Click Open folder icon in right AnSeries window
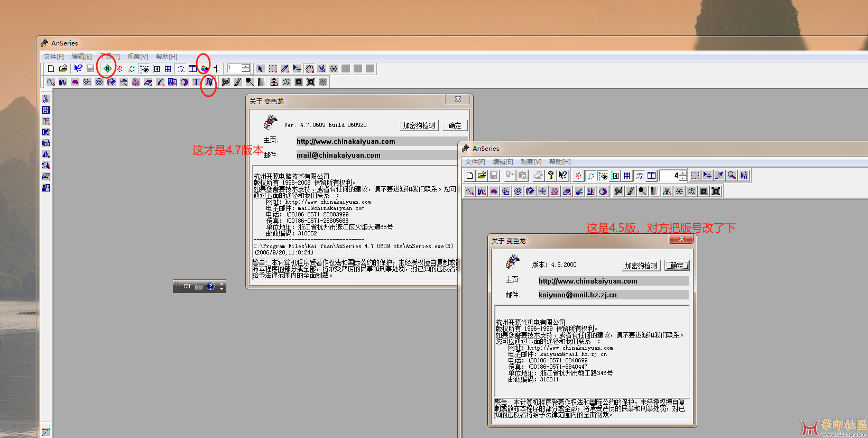This screenshot has height=438, width=868. pos(482,175)
